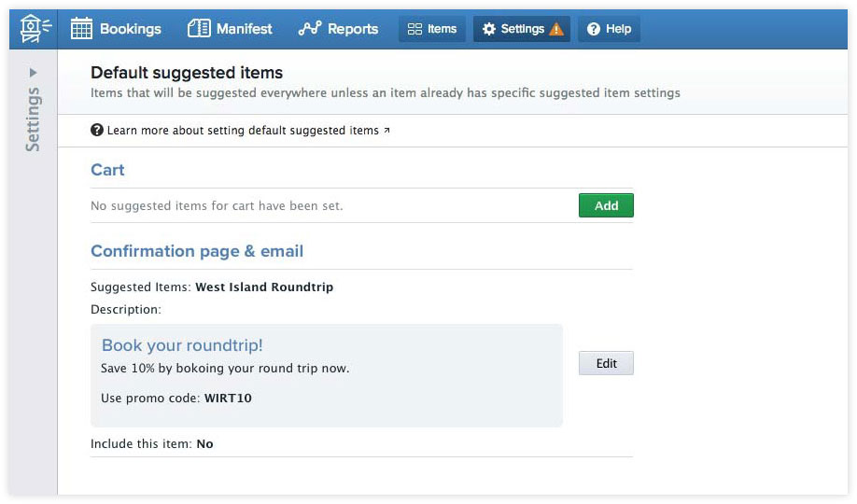
Task: Click the Bookings calendar icon
Action: (x=82, y=29)
